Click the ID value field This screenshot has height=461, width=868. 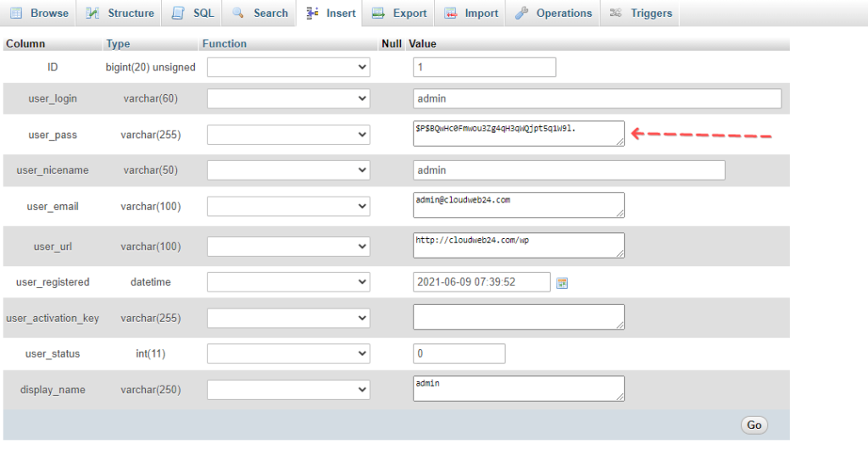tap(484, 67)
